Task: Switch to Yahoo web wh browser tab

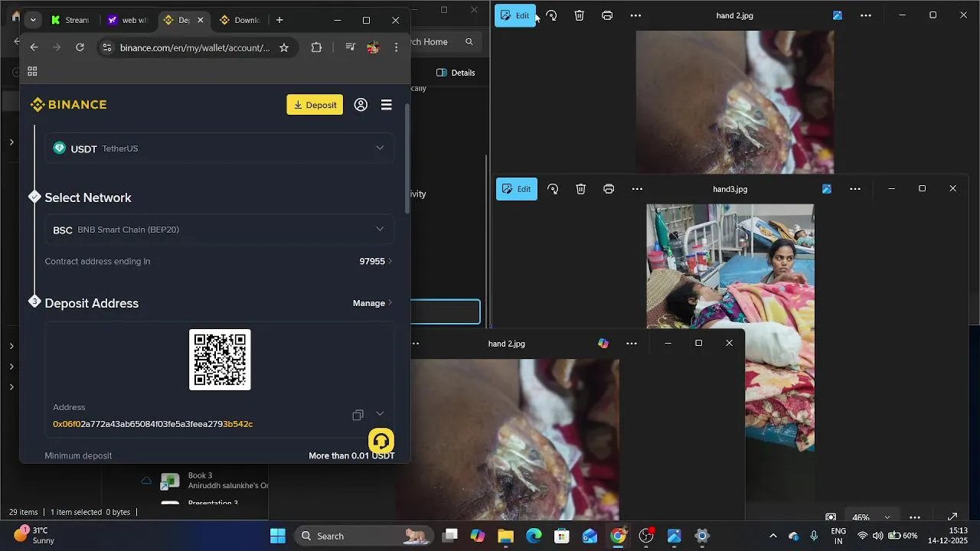Action: 128,20
